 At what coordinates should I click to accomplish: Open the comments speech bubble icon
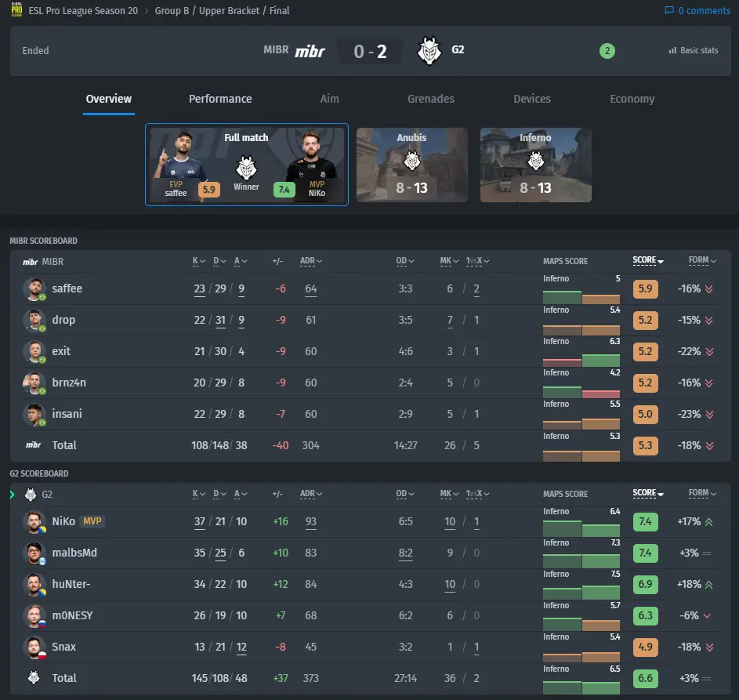point(668,10)
